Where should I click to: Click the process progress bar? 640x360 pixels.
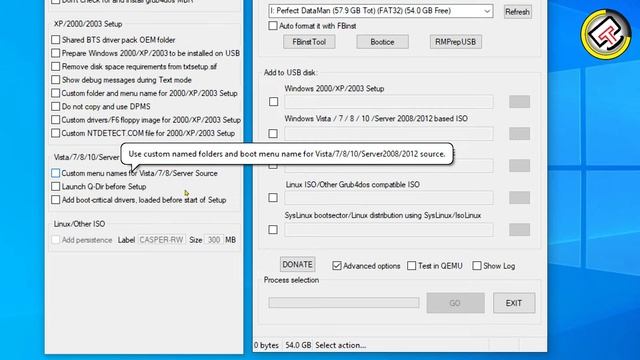click(x=344, y=302)
